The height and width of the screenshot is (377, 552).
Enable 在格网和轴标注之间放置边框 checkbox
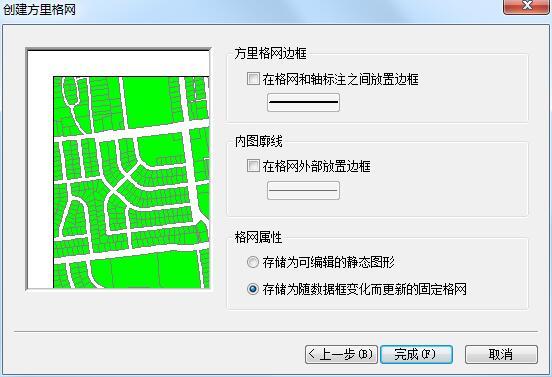tap(253, 79)
